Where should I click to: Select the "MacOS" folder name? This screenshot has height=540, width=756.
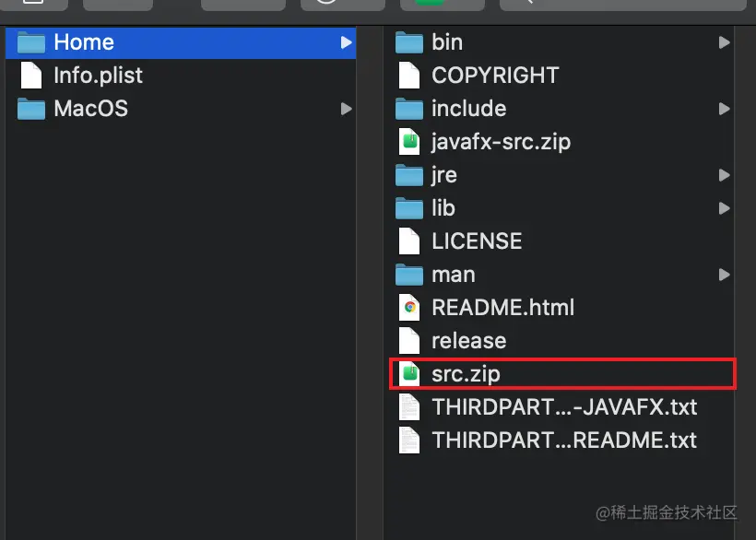point(91,109)
